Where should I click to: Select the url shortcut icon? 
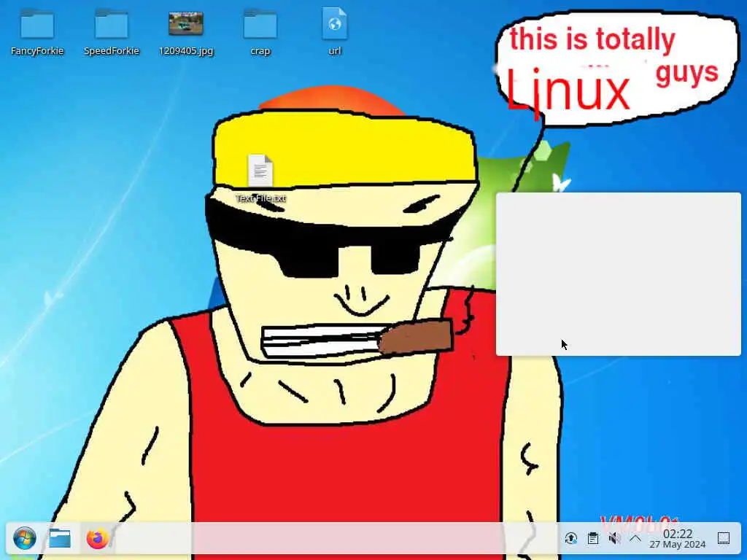[x=334, y=23]
